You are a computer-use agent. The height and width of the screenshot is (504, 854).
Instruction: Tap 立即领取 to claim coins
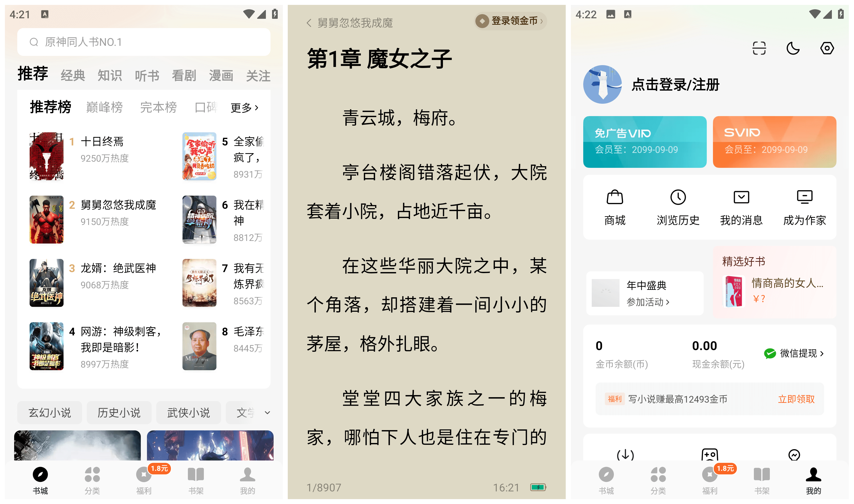tap(796, 399)
